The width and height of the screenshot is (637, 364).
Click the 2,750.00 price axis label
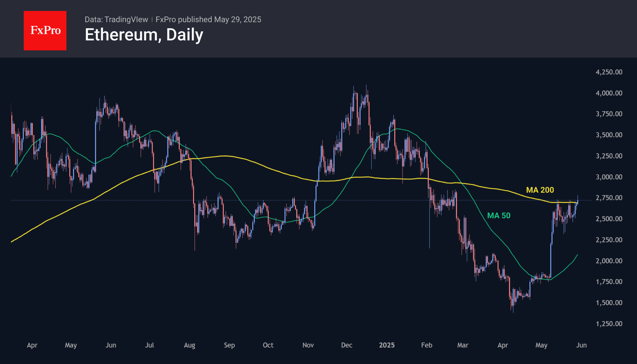pyautogui.click(x=609, y=198)
